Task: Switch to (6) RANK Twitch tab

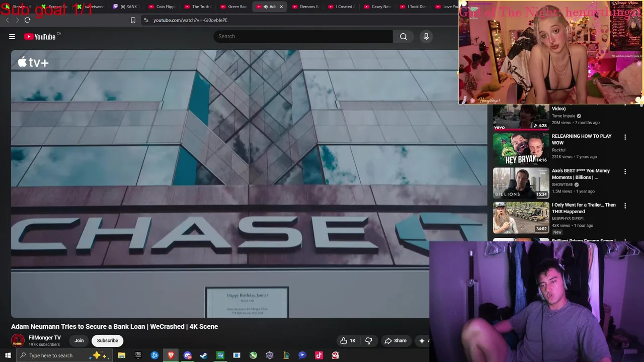Action: point(126,7)
